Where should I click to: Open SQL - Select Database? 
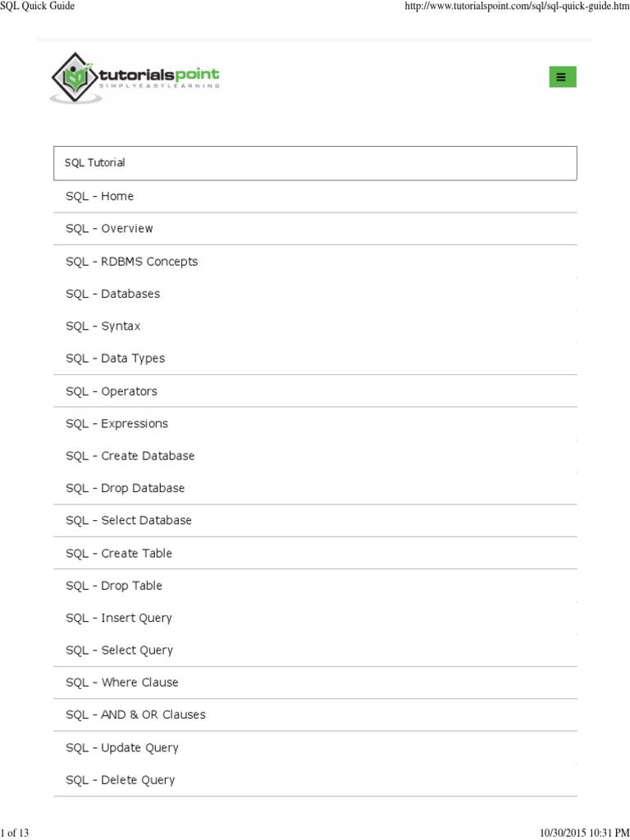pos(129,521)
